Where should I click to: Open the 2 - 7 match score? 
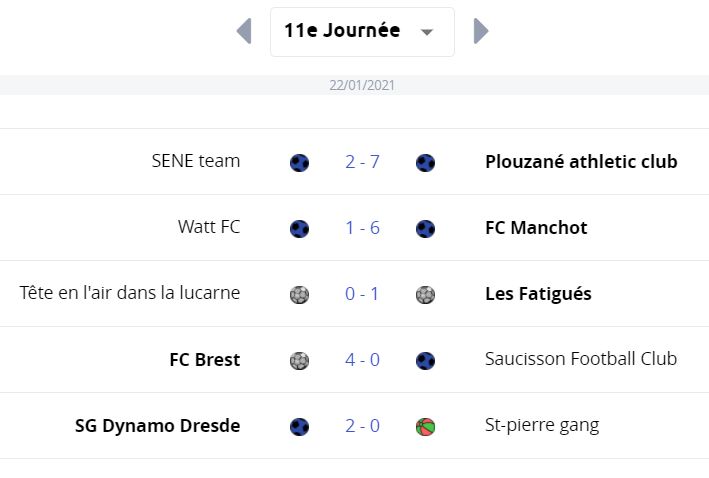(362, 162)
